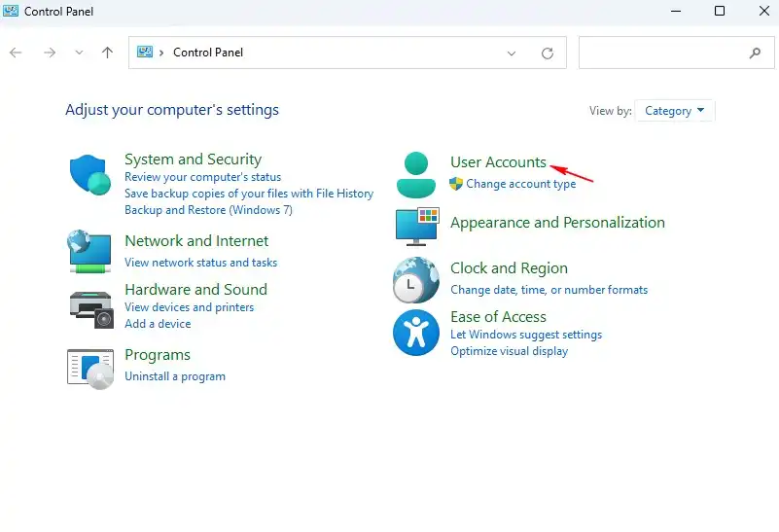Open Ease of Access heading
The image size is (779, 532).
tap(498, 316)
